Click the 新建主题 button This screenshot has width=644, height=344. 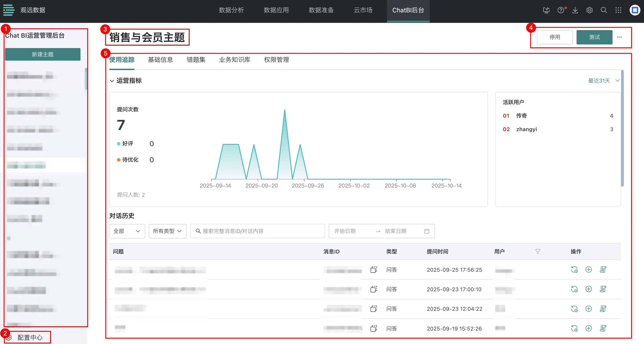[42, 54]
